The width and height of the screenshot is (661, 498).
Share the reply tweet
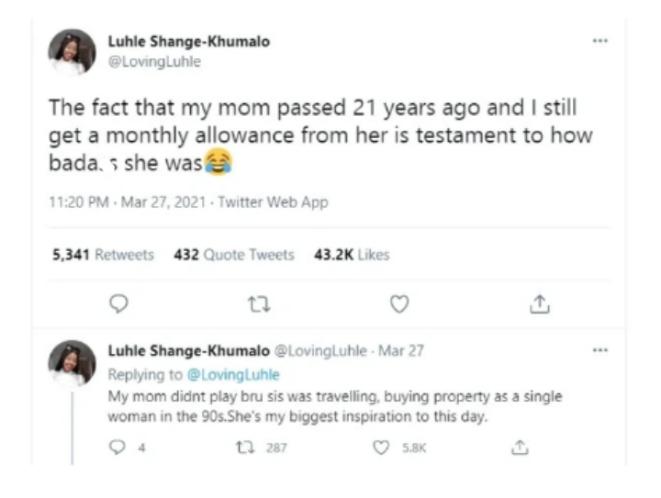(x=518, y=448)
